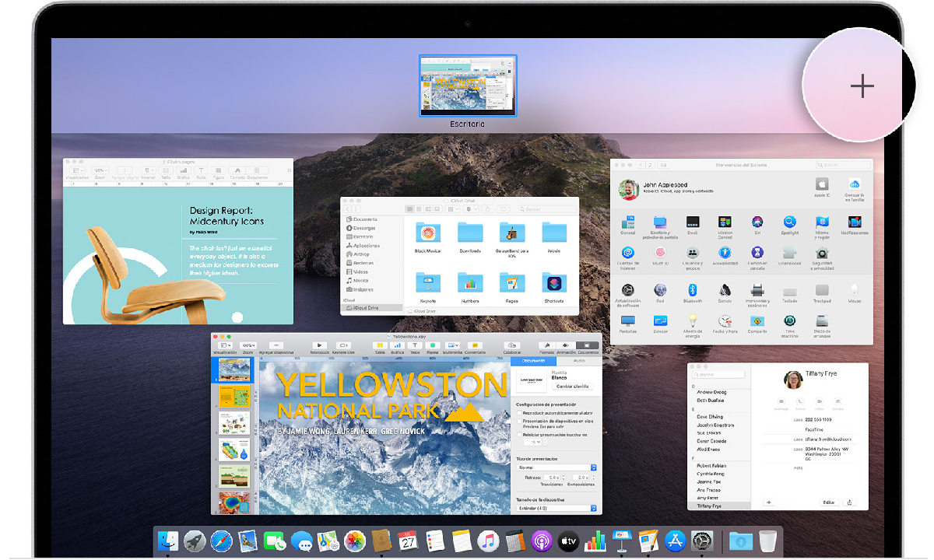
Task: Open Tipo de presentación Normal dropdown
Action: click(x=557, y=467)
